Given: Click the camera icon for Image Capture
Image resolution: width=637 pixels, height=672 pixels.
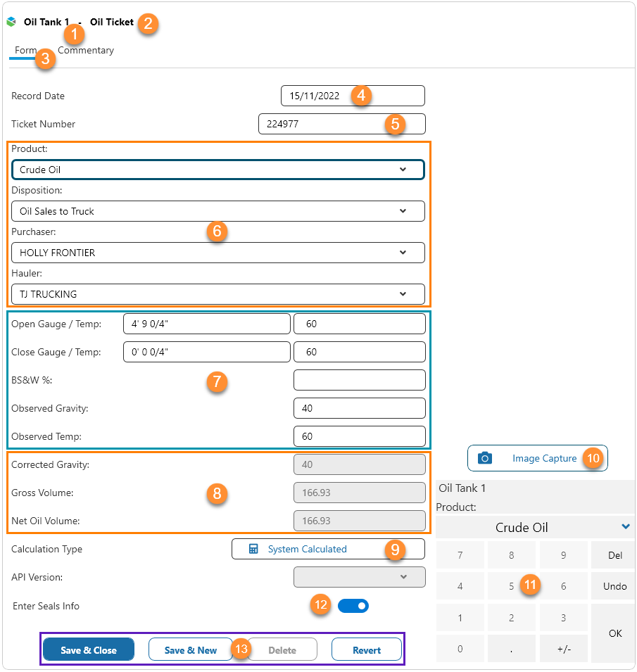Looking at the screenshot, I should [x=484, y=458].
